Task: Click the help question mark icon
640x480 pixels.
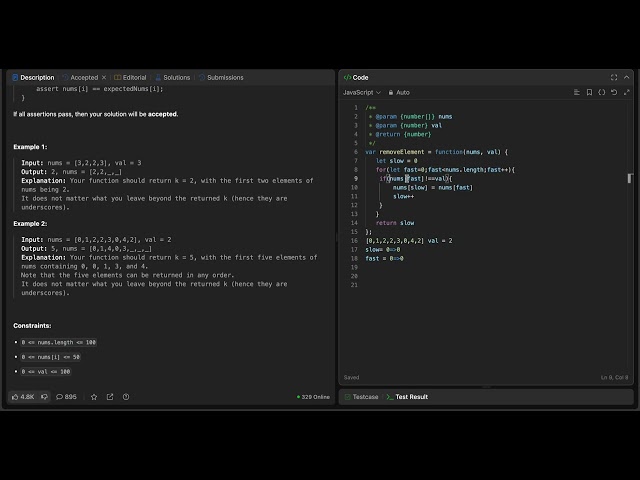Action: (126, 397)
